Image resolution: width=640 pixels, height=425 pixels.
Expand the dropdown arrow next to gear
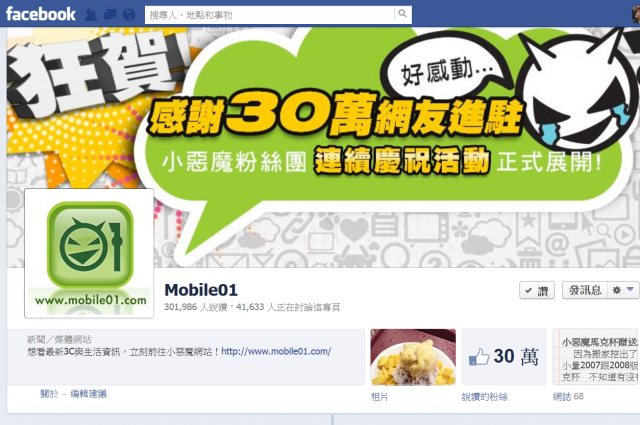pyautogui.click(x=630, y=289)
